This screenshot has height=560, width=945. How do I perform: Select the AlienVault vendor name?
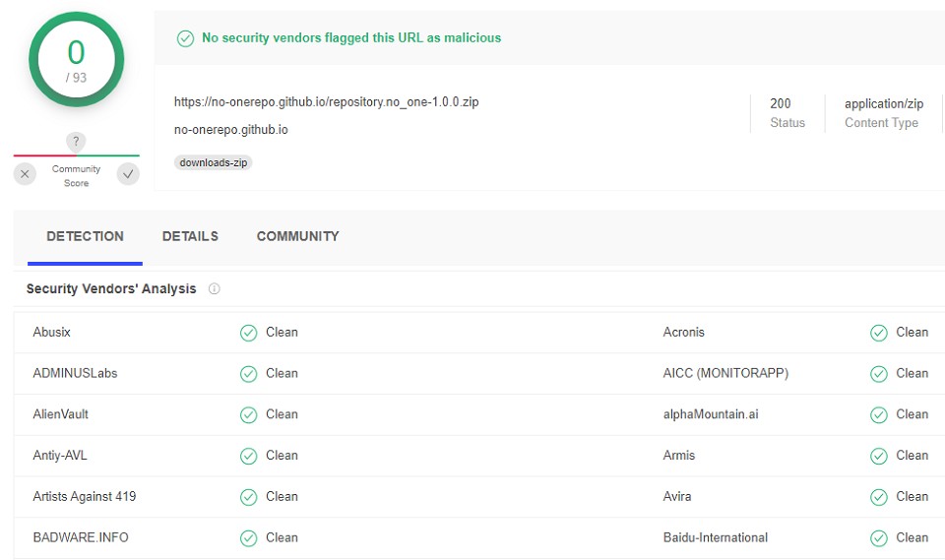pyautogui.click(x=60, y=414)
